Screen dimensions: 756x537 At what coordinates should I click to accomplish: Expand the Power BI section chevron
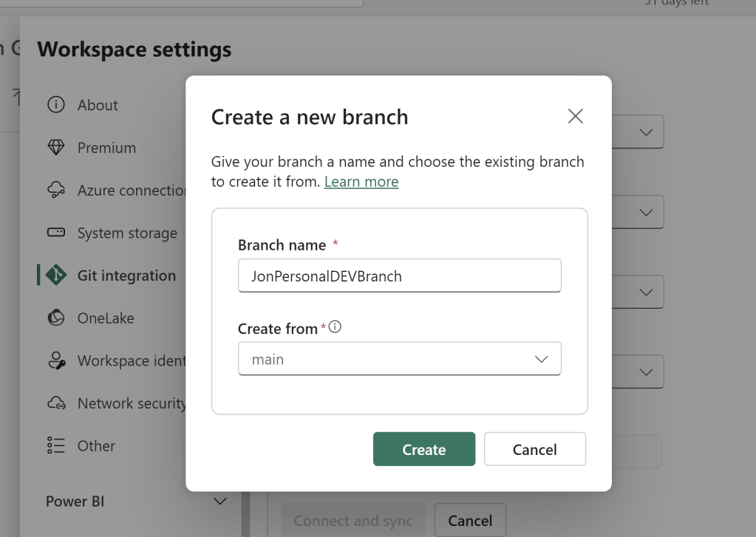pos(219,502)
